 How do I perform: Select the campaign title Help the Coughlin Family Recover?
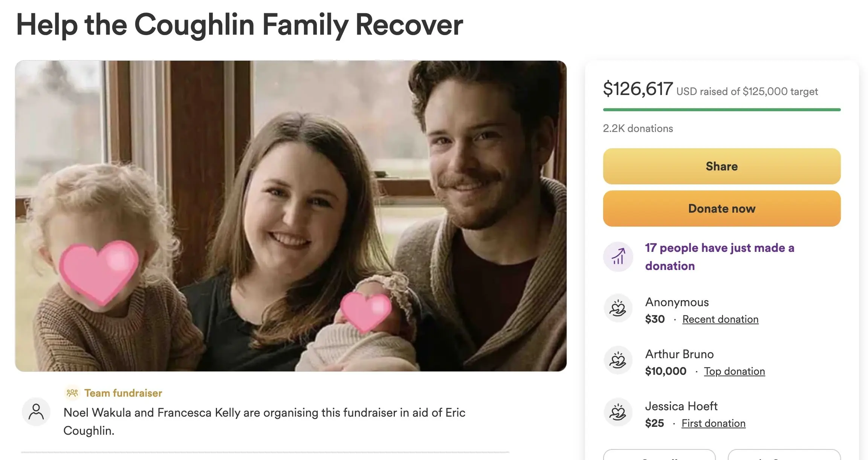point(239,25)
